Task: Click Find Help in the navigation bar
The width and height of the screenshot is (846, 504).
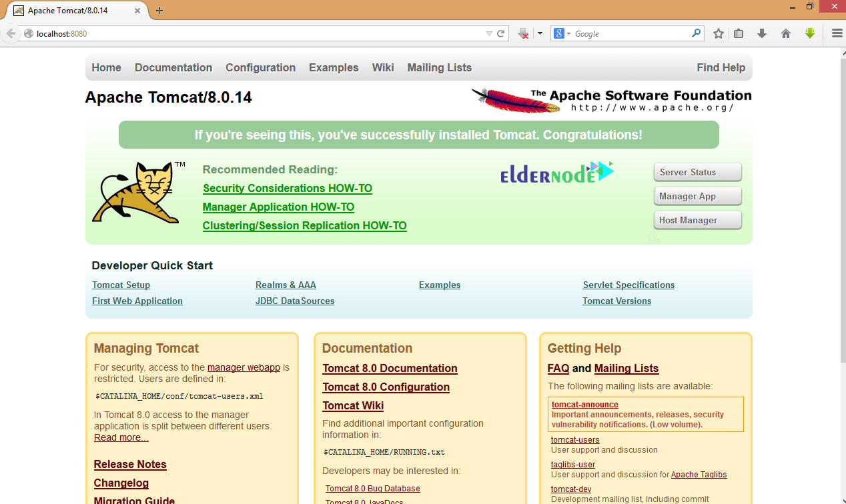Action: pos(721,67)
